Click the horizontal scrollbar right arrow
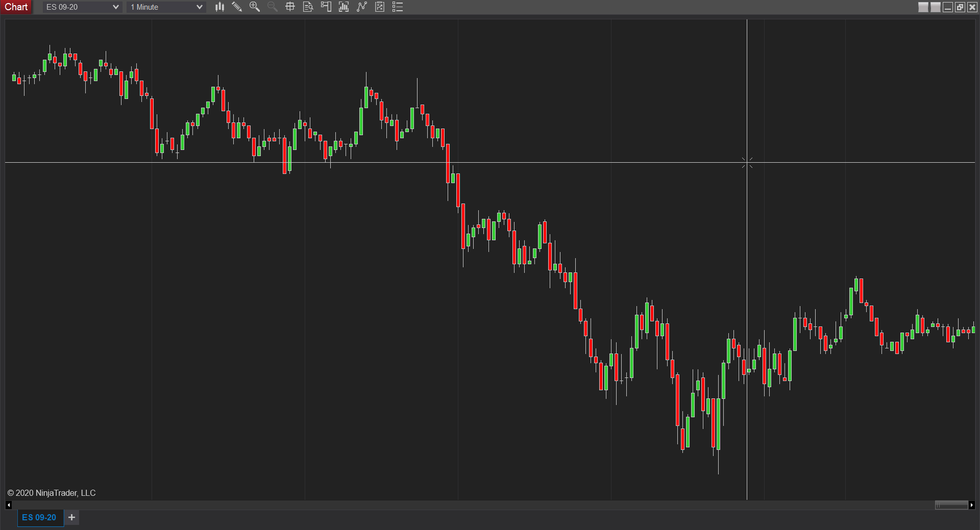This screenshot has height=530, width=980. coord(971,505)
